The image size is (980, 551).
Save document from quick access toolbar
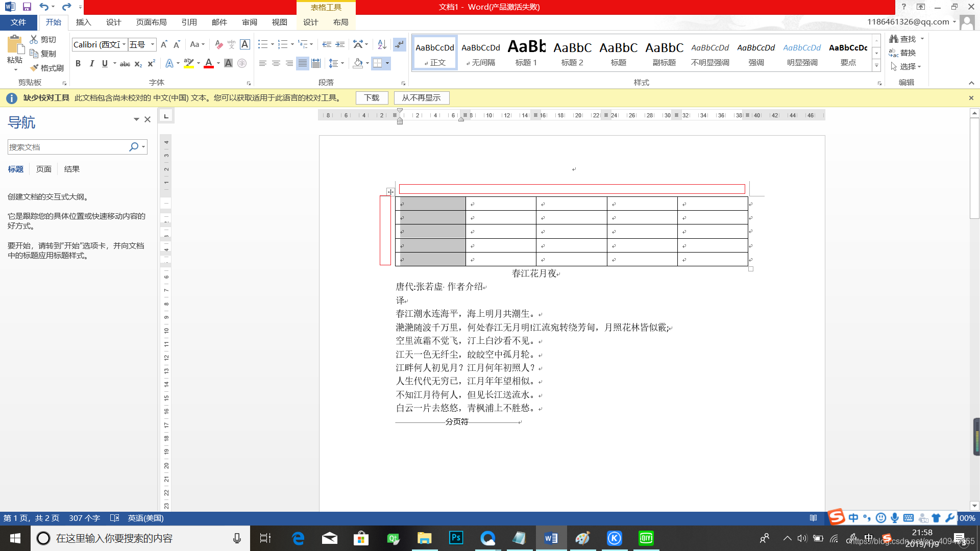(x=27, y=7)
